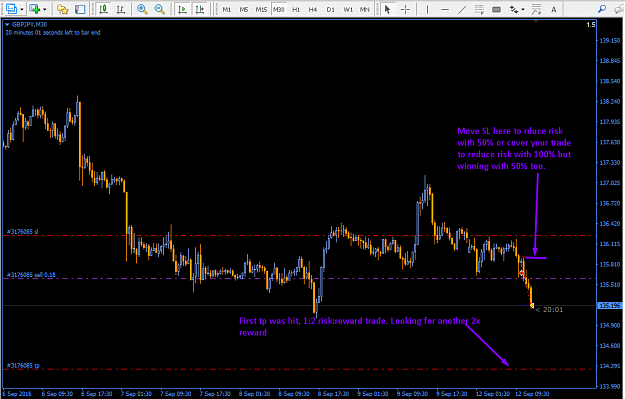Viewport: 625px width, 399px height.
Task: Select the M5 timeframe
Action: point(244,9)
